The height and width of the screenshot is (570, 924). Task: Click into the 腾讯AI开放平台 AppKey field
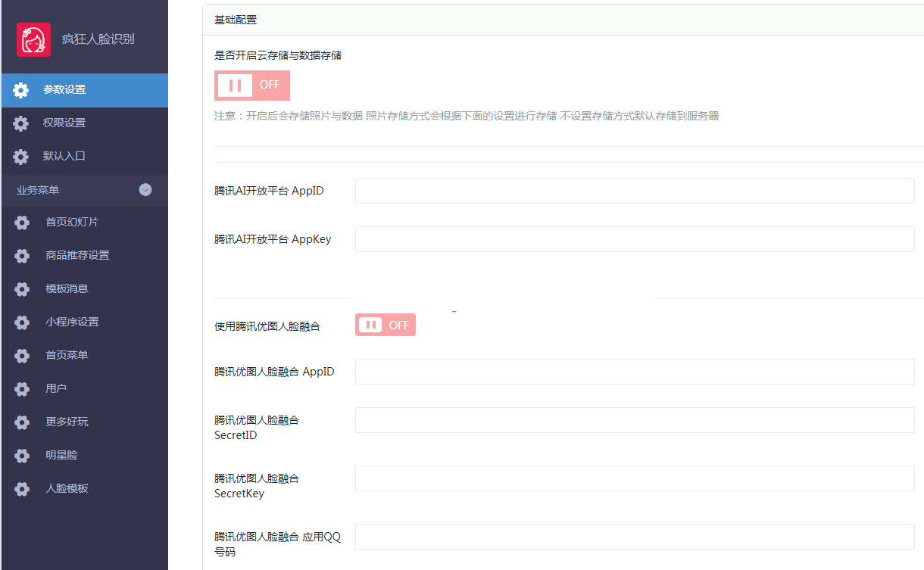point(634,239)
